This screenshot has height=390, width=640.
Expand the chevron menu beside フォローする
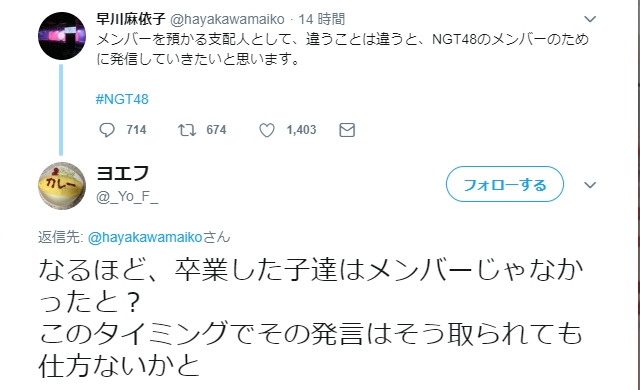coord(590,185)
